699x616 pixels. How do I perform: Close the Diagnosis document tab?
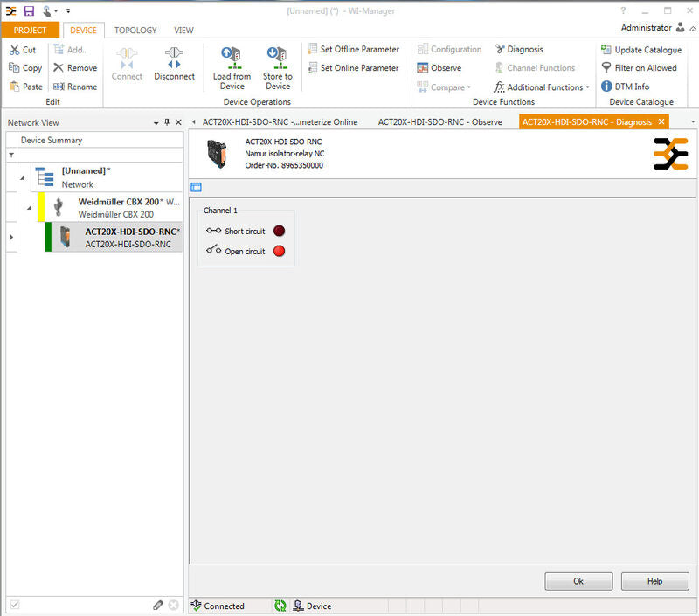coord(661,121)
